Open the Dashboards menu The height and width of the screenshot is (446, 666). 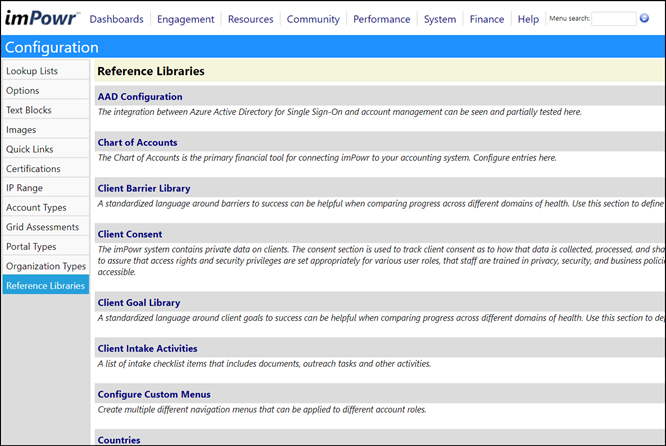116,19
